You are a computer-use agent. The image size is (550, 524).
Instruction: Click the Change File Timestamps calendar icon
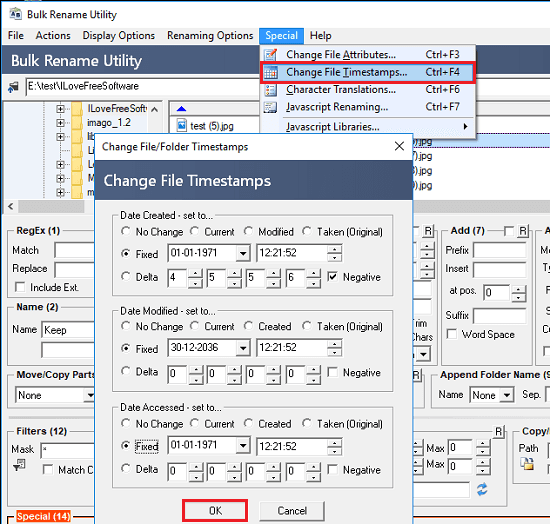[x=270, y=73]
